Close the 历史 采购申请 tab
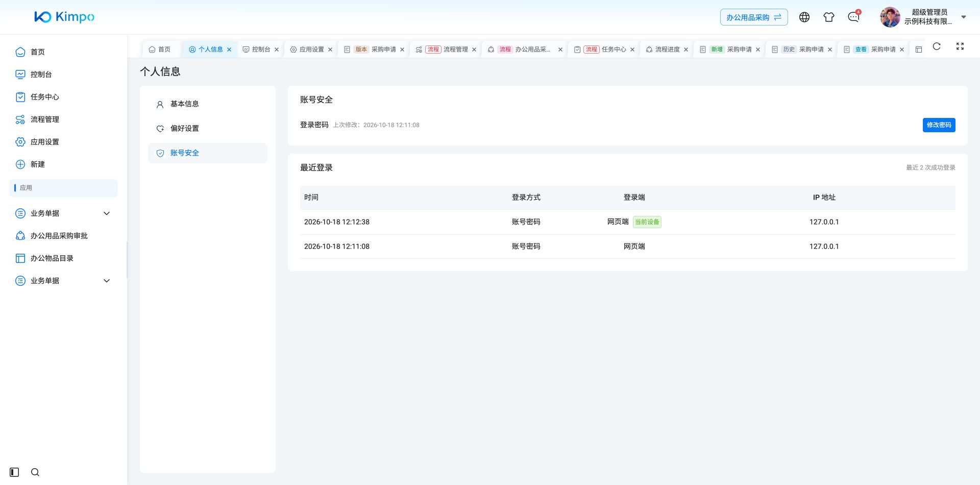 tap(830, 50)
